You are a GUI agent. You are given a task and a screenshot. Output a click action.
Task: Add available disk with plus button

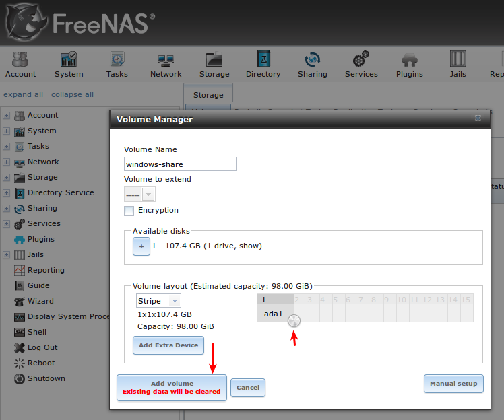point(141,246)
